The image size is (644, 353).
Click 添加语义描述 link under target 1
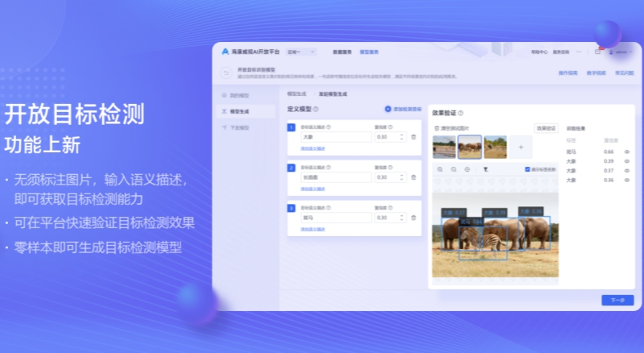pos(312,148)
